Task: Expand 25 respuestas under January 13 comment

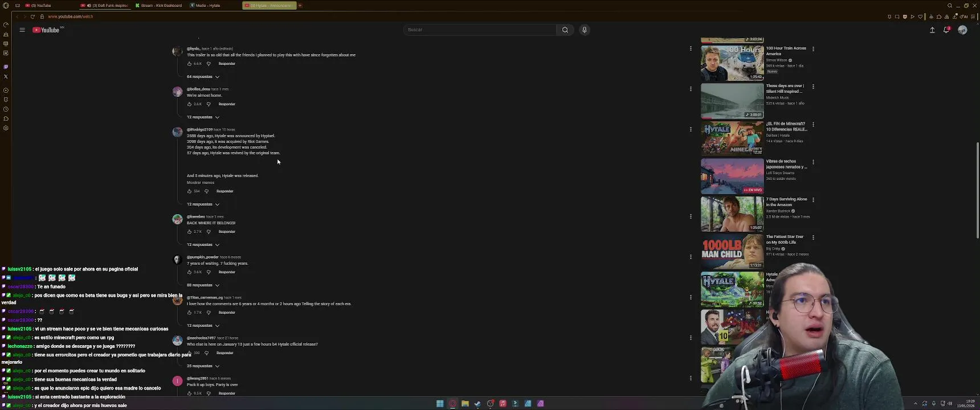Action: 203,366
